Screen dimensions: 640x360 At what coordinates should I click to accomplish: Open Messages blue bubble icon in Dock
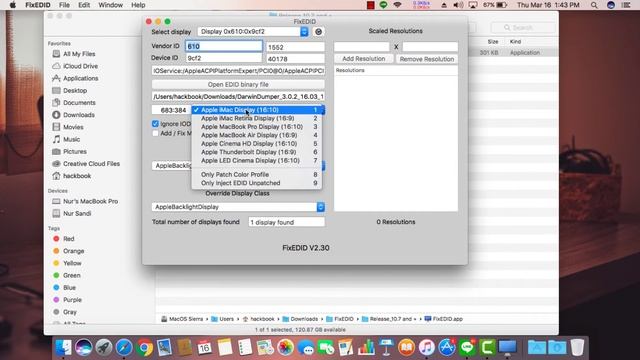coord(306,348)
